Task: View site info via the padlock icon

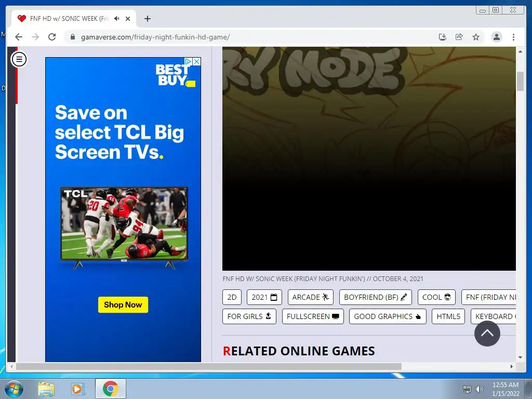Action: pyautogui.click(x=73, y=37)
